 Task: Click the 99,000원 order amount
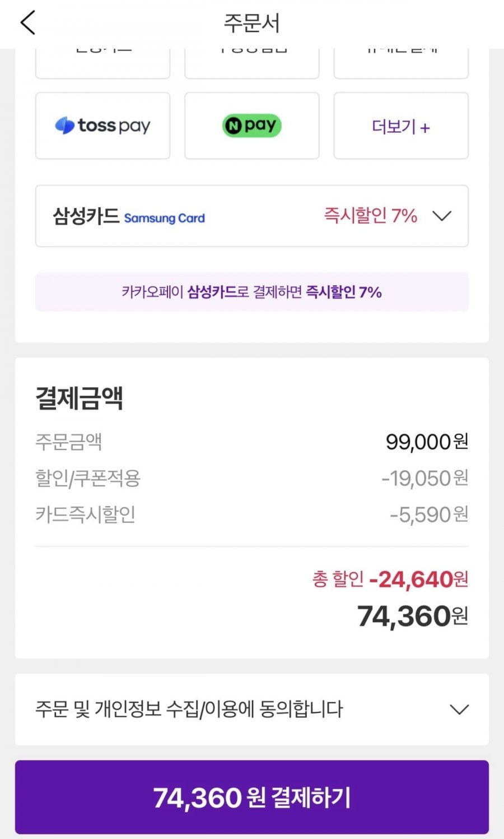tap(427, 442)
